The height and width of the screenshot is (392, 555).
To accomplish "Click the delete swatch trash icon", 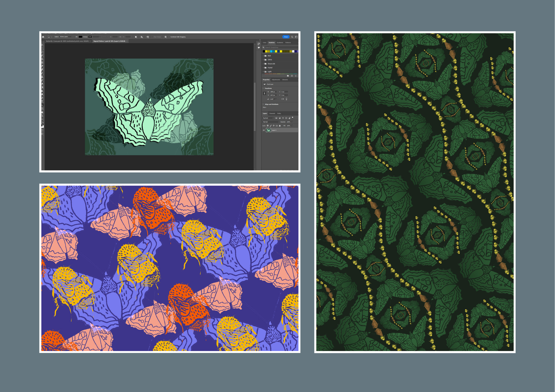I will pos(296,76).
